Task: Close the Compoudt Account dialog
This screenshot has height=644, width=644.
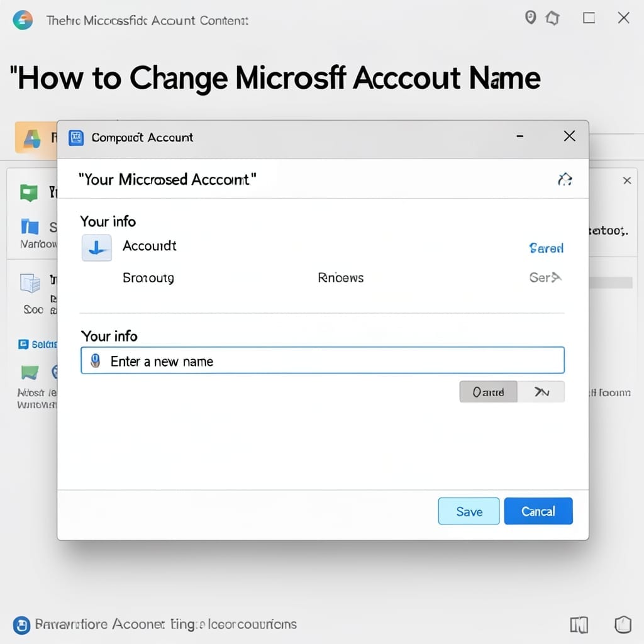Action: pyautogui.click(x=569, y=136)
